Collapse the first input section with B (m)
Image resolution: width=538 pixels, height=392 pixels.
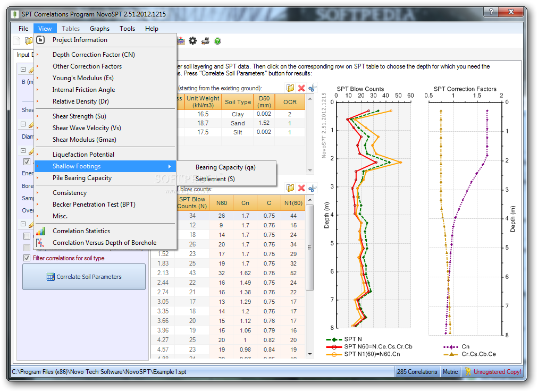pyautogui.click(x=23, y=69)
